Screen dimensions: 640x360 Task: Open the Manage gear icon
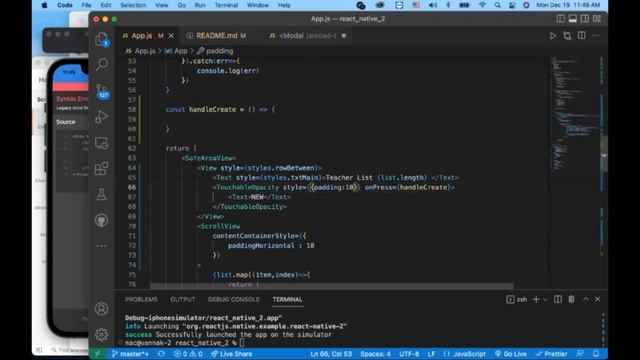[x=102, y=334]
